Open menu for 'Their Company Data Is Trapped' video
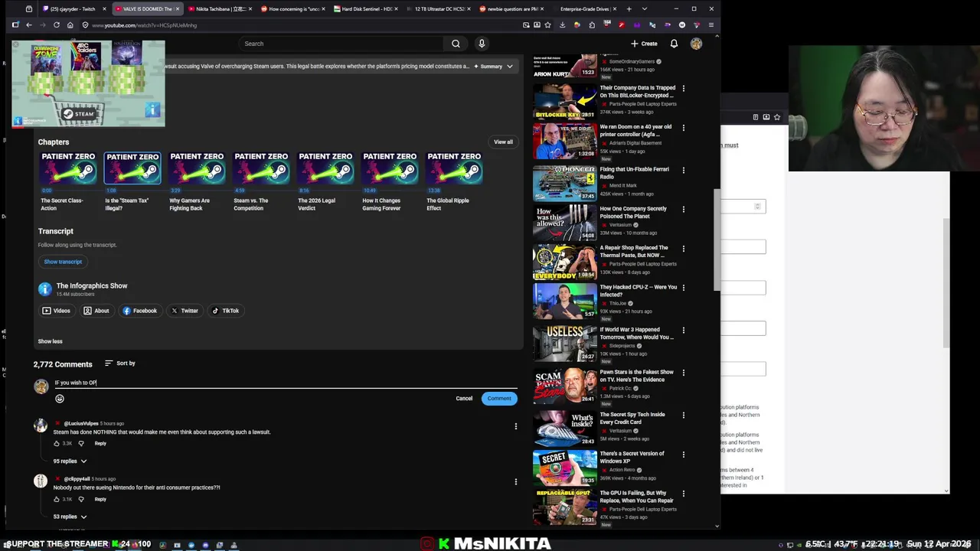Image resolution: width=980 pixels, height=551 pixels. (683, 89)
